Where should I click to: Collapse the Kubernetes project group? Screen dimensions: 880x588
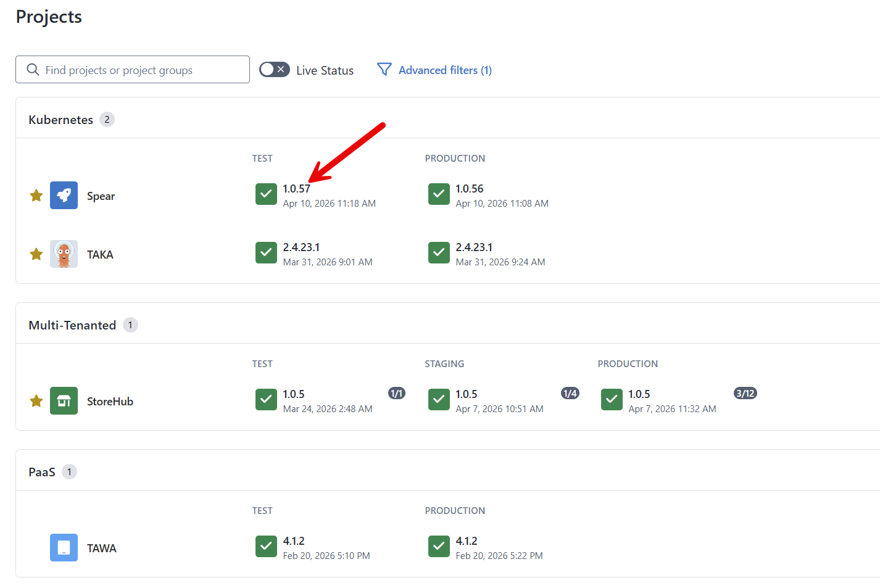pyautogui.click(x=60, y=120)
